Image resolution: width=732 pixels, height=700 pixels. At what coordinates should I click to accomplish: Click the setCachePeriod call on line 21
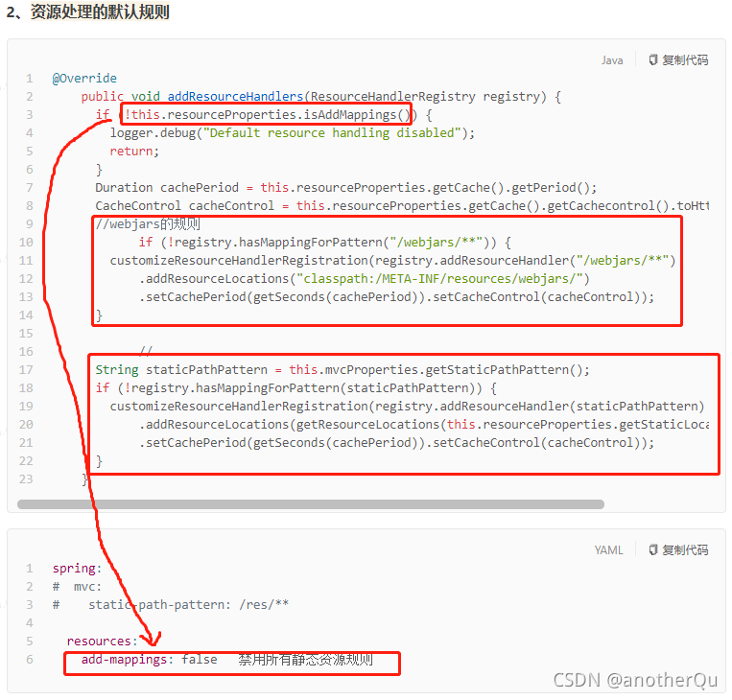[x=397, y=443]
